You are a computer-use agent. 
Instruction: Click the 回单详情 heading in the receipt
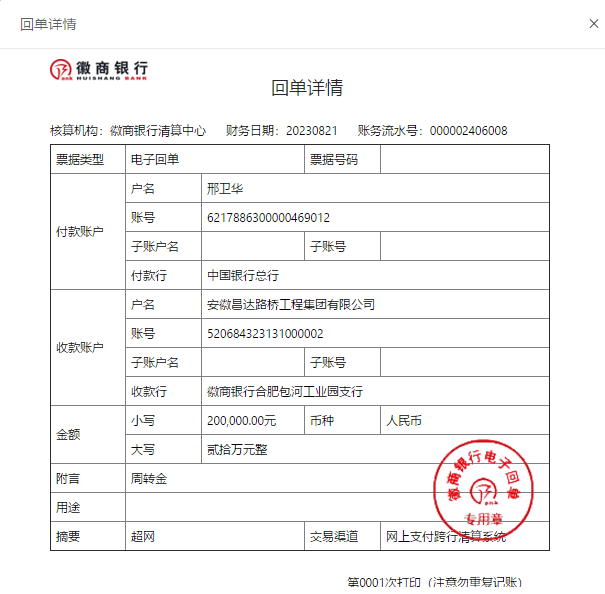click(x=307, y=88)
